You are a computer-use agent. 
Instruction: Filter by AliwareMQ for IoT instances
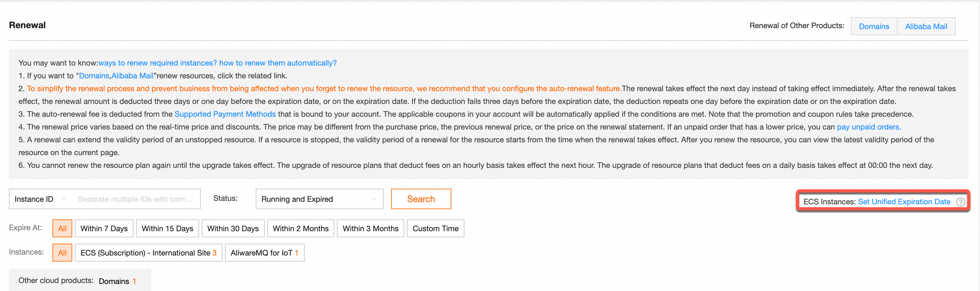click(x=264, y=253)
